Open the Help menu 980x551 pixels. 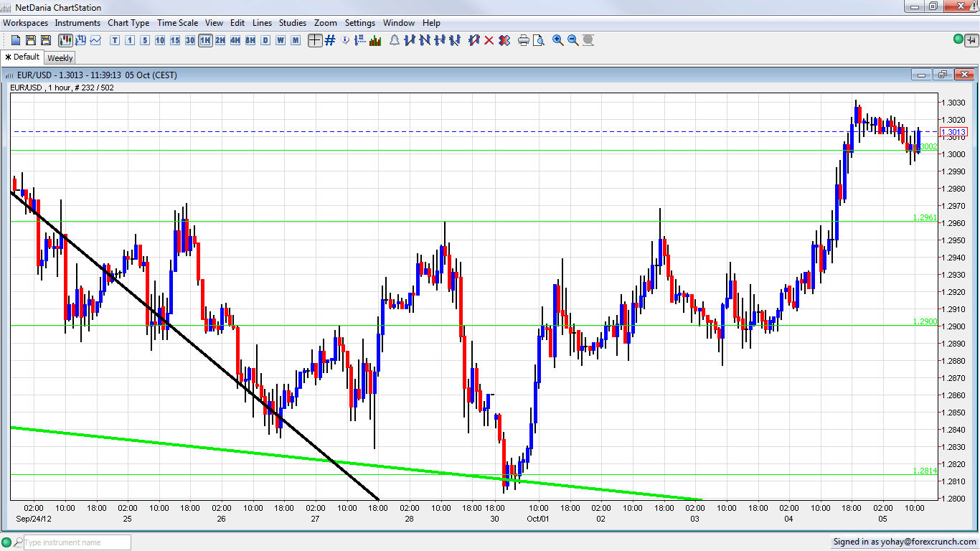tap(432, 23)
